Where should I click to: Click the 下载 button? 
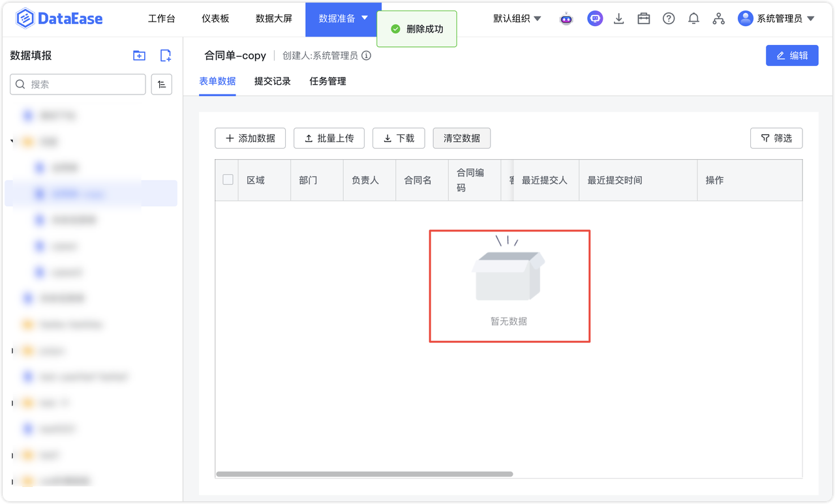click(399, 138)
